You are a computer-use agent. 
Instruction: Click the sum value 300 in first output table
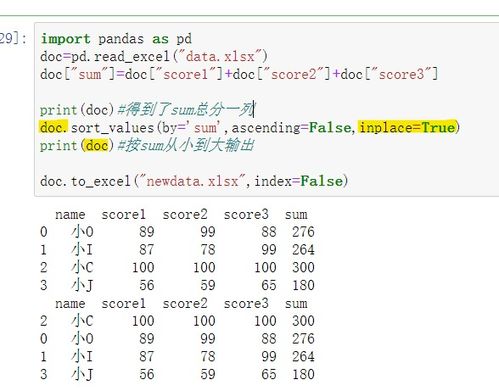[x=303, y=268]
